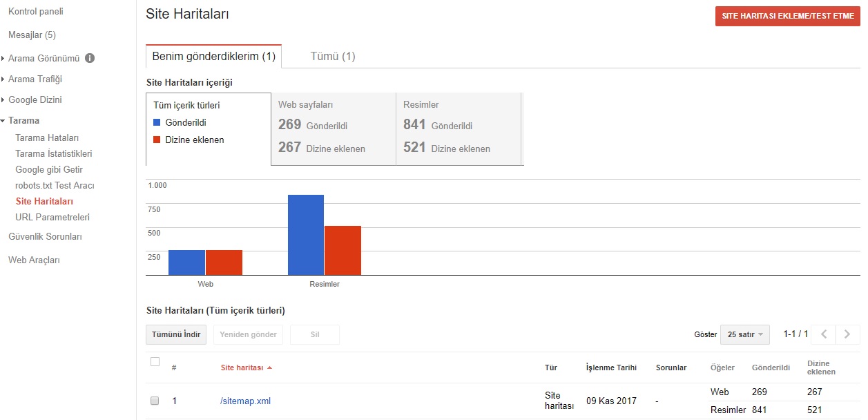This screenshot has width=868, height=420.
Task: Click the İşlenme Tarihi column header
Action: (611, 368)
